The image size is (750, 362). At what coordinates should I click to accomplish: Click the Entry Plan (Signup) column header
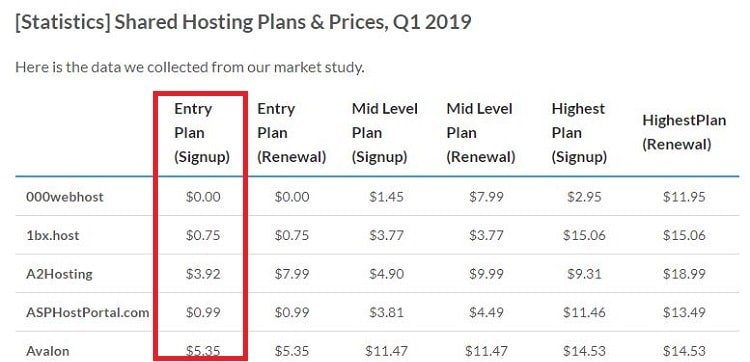pyautogui.click(x=202, y=133)
